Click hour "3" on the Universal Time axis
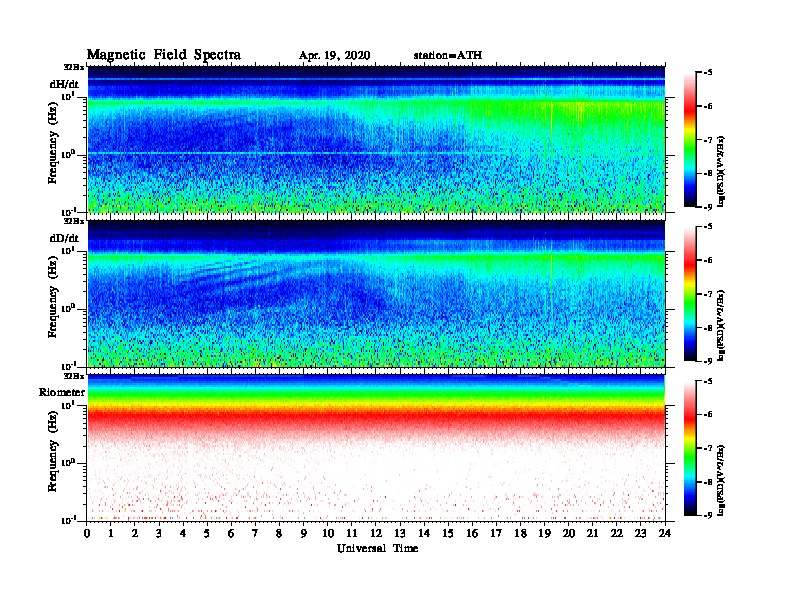Viewport: 792px width, 612px height. click(159, 533)
